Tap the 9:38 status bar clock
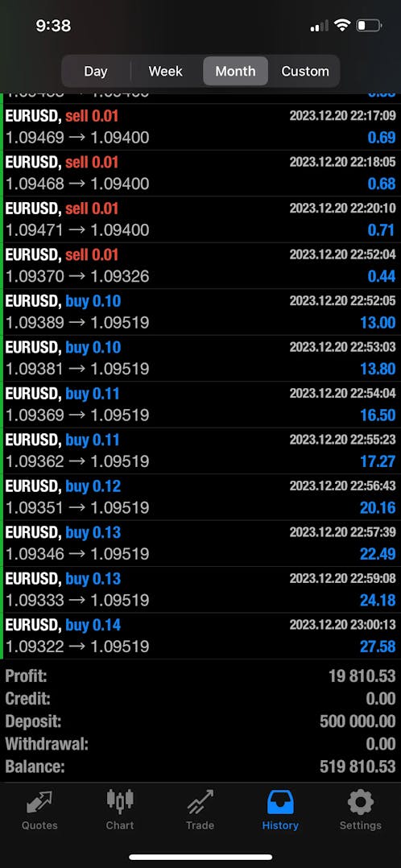The image size is (401, 868). click(53, 26)
